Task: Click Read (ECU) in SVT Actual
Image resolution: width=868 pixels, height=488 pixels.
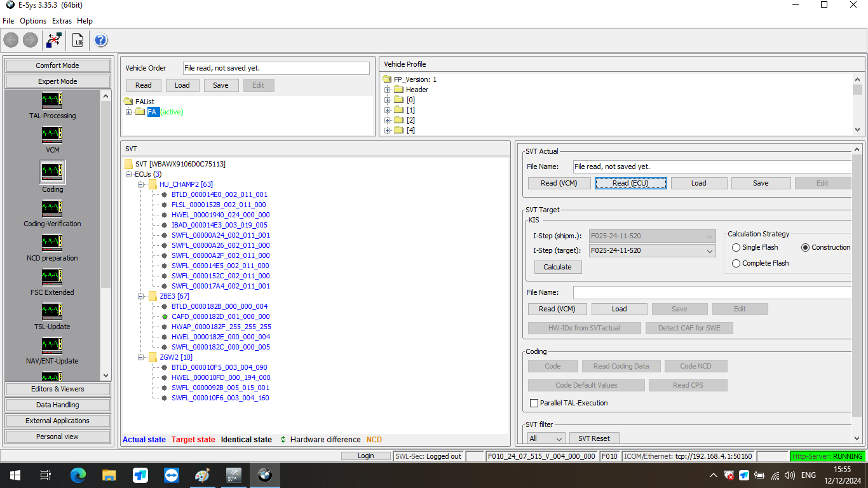Action: [630, 183]
